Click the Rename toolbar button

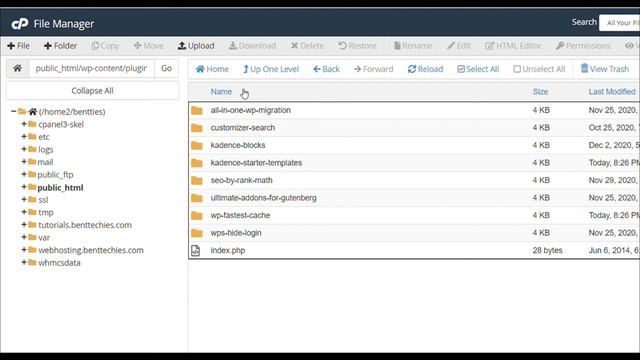pyautogui.click(x=413, y=46)
